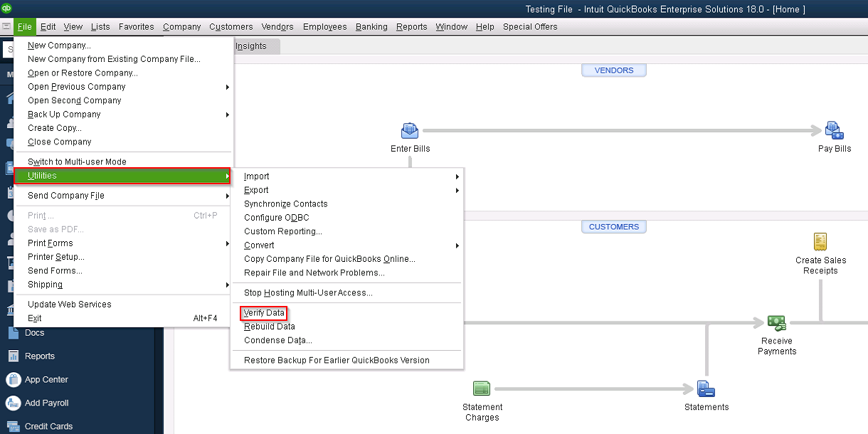Open the Pay Bills icon

(x=834, y=131)
